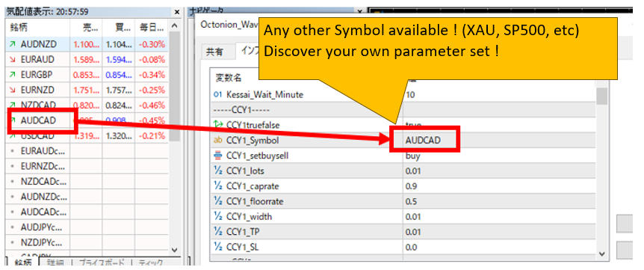Screen dimensions: 644x270
Task: Edit the CCY1_Symbol value AUDCAD
Action: pos(423,141)
